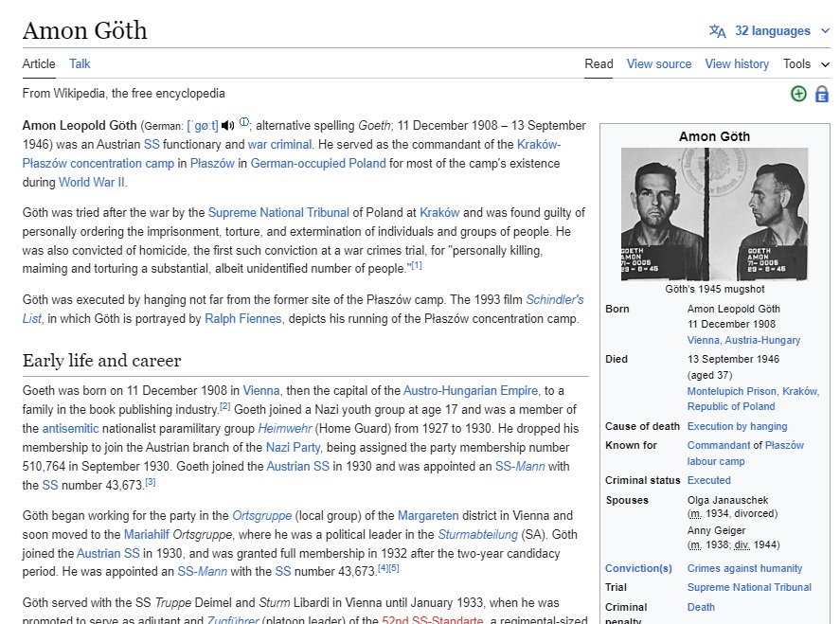The height and width of the screenshot is (624, 840).
Task: Click citation reference number 1
Action: pos(417,265)
